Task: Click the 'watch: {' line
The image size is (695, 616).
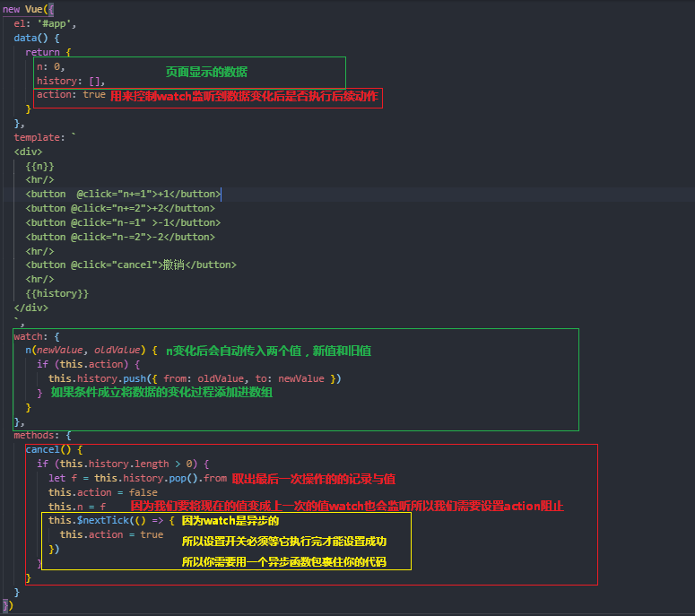Action: [x=37, y=337]
